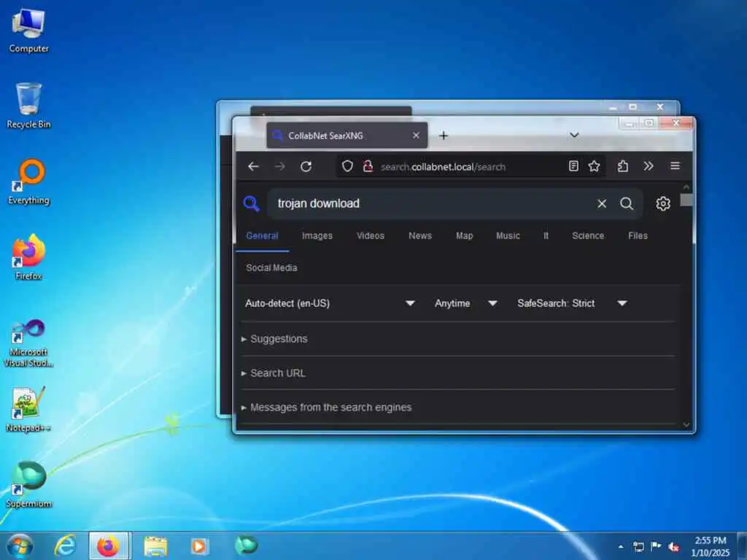Image resolution: width=747 pixels, height=560 pixels.
Task: Show more toolbar tools via double chevron
Action: click(649, 166)
